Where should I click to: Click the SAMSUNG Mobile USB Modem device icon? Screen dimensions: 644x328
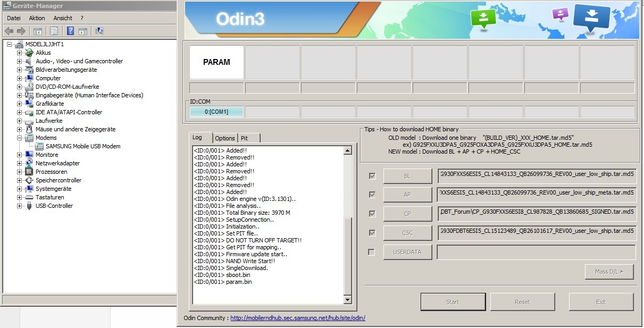coord(39,146)
